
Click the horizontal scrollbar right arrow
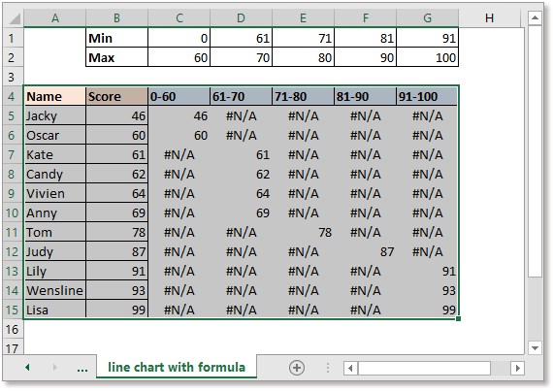point(517,369)
